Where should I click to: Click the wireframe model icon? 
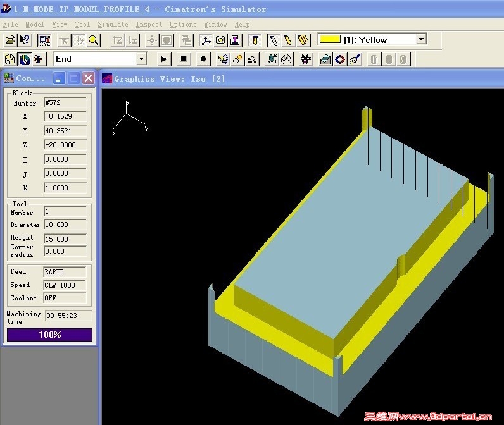point(10,59)
